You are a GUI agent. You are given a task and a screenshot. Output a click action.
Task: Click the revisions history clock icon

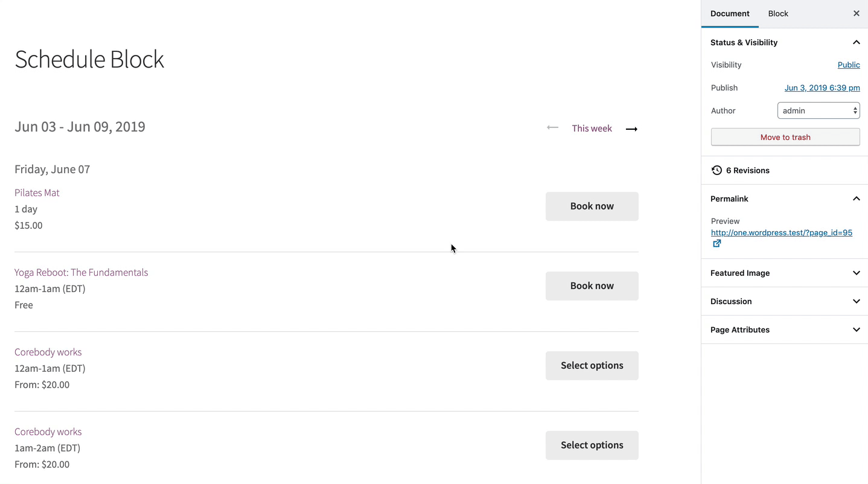tap(716, 170)
